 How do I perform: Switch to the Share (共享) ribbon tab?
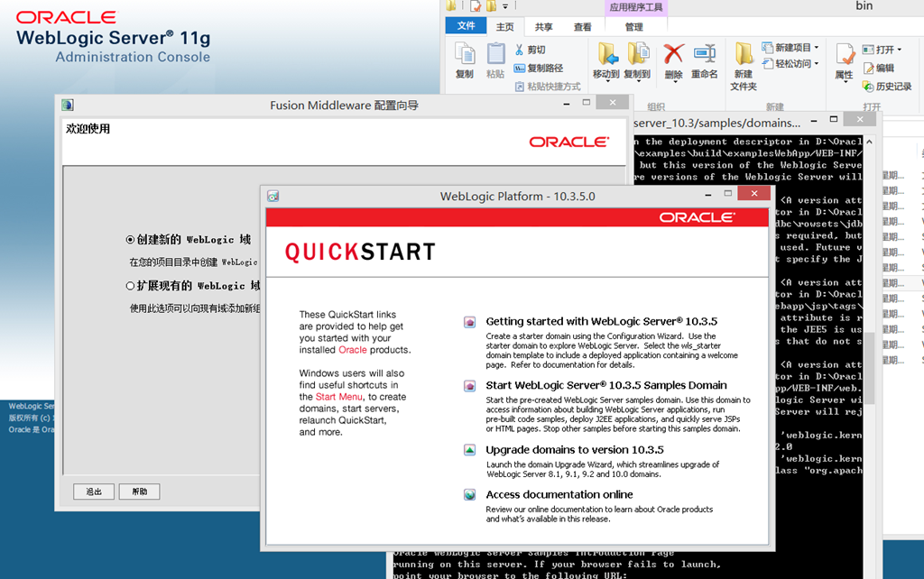pos(543,26)
